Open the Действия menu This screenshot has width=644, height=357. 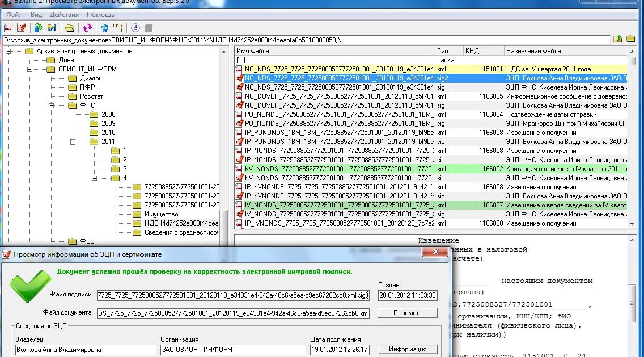click(64, 14)
